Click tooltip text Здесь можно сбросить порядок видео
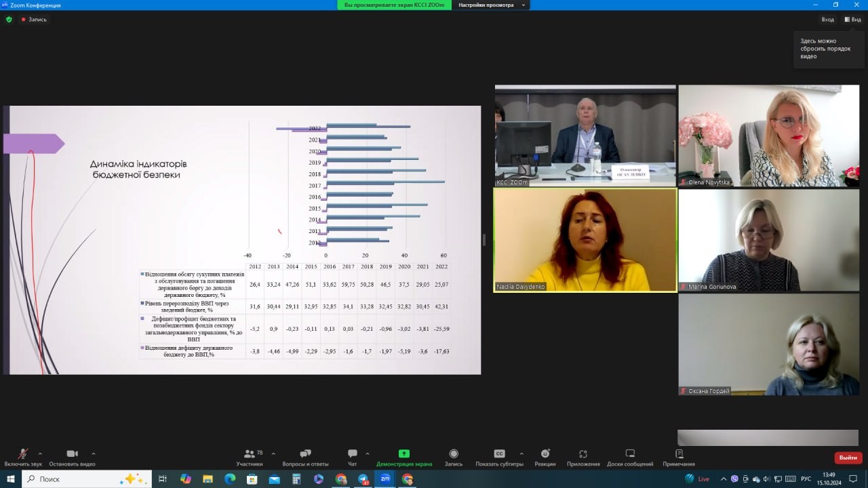Screen dimensions: 868x488 (x=825, y=49)
